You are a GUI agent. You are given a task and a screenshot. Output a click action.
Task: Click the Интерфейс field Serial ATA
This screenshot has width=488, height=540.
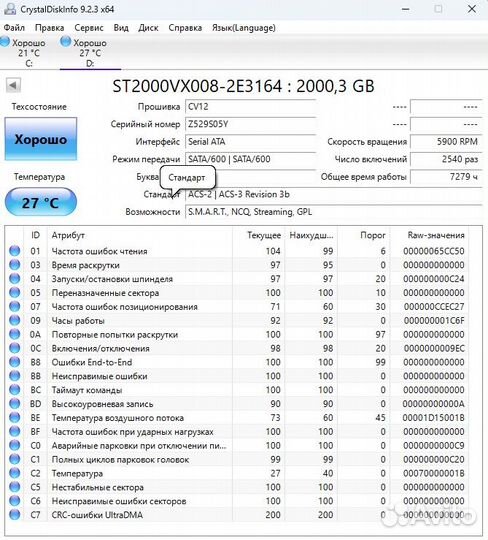(x=251, y=142)
